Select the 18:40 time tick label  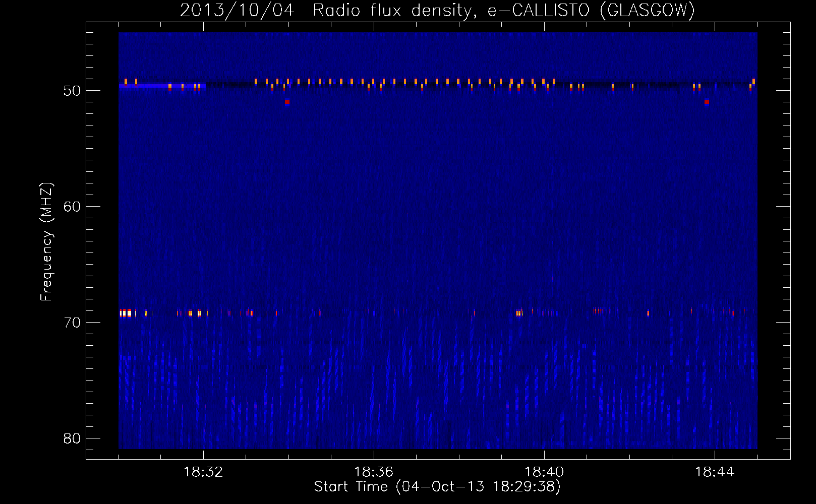544,472
